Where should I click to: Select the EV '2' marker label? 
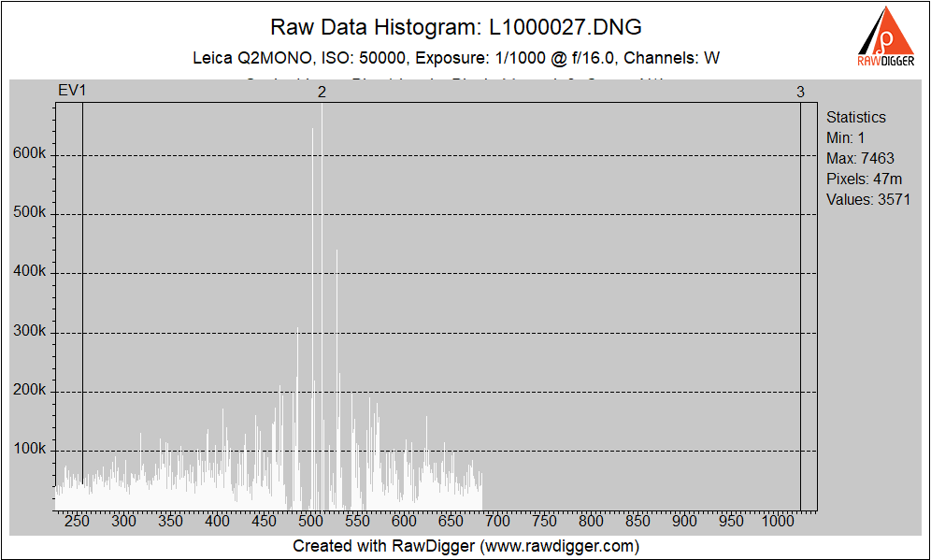click(322, 92)
